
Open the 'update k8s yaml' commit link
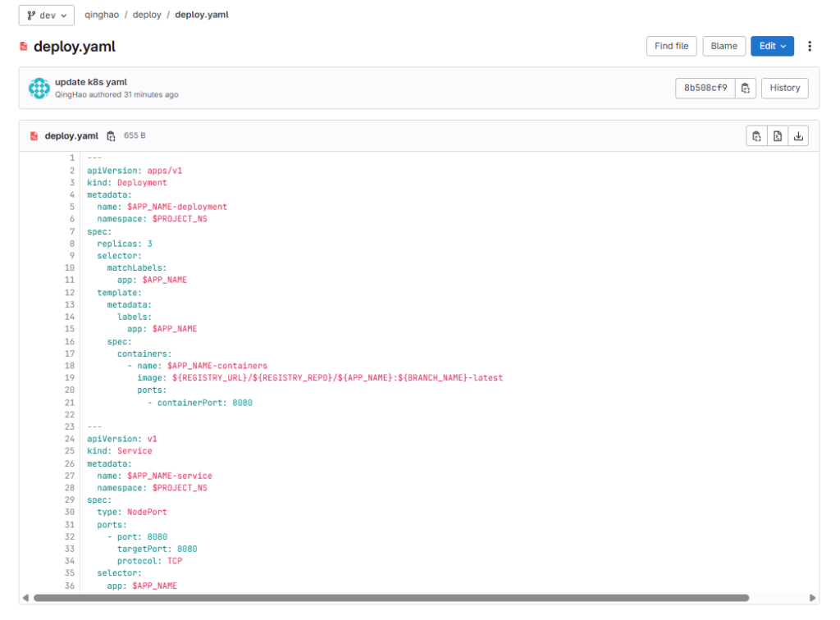pos(91,82)
